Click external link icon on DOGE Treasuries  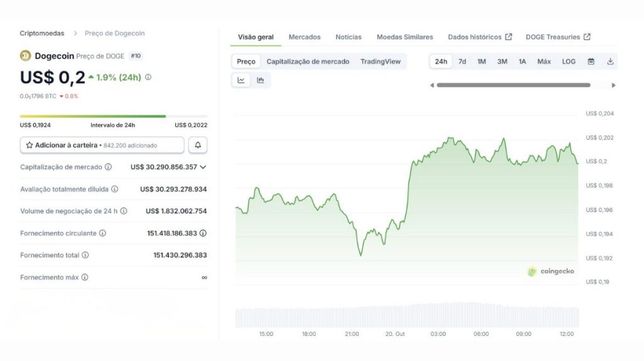587,37
